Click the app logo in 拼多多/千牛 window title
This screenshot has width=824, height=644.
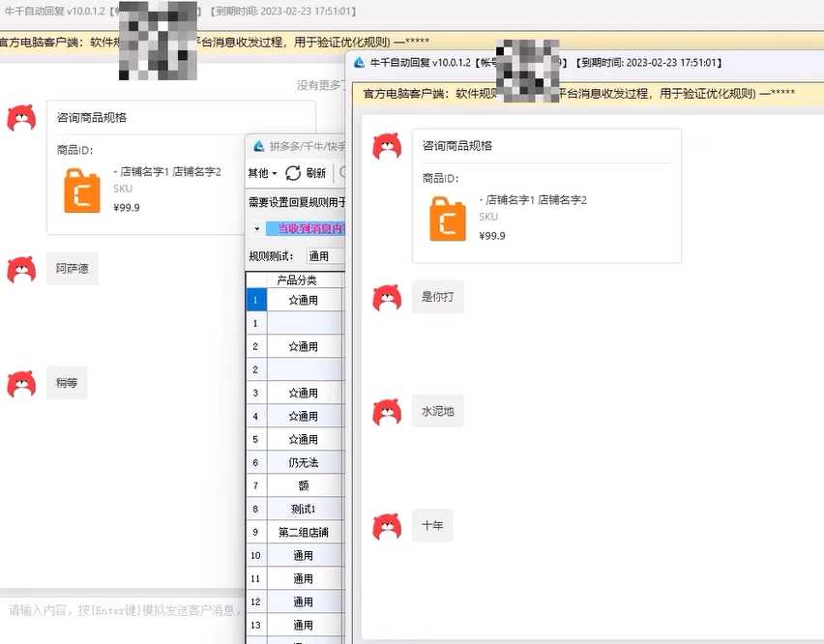click(x=258, y=147)
